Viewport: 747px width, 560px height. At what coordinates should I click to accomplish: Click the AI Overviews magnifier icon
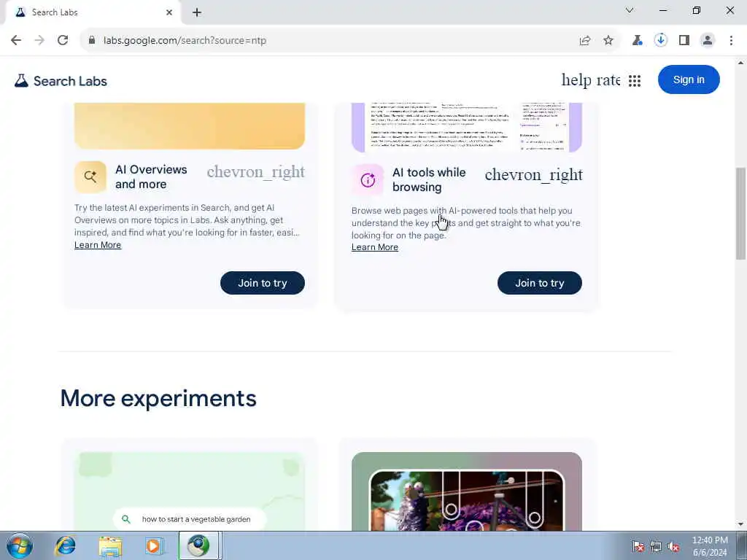coord(90,177)
